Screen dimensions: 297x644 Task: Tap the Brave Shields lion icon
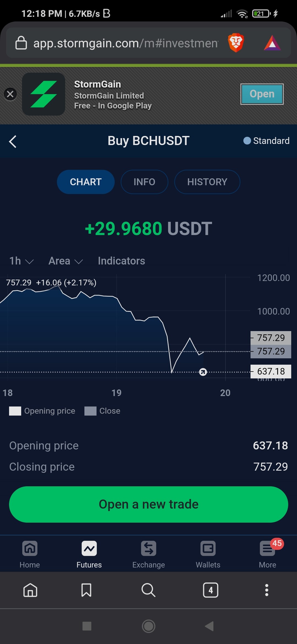coord(236,43)
